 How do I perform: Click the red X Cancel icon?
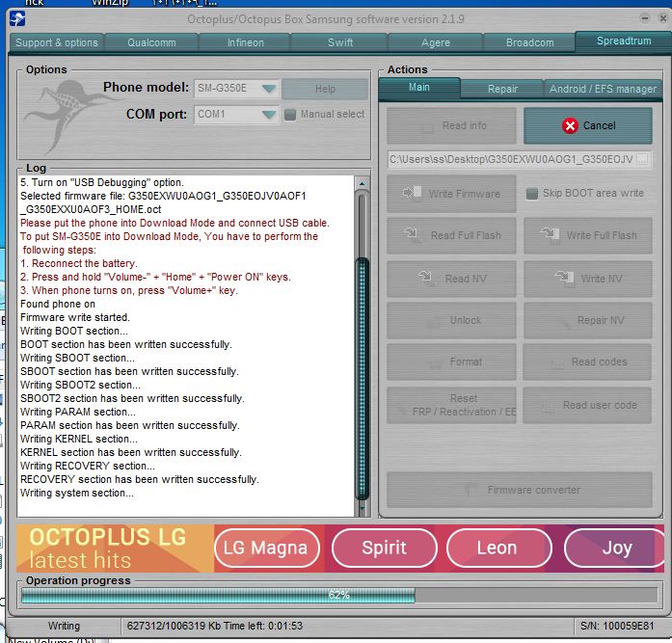(570, 125)
